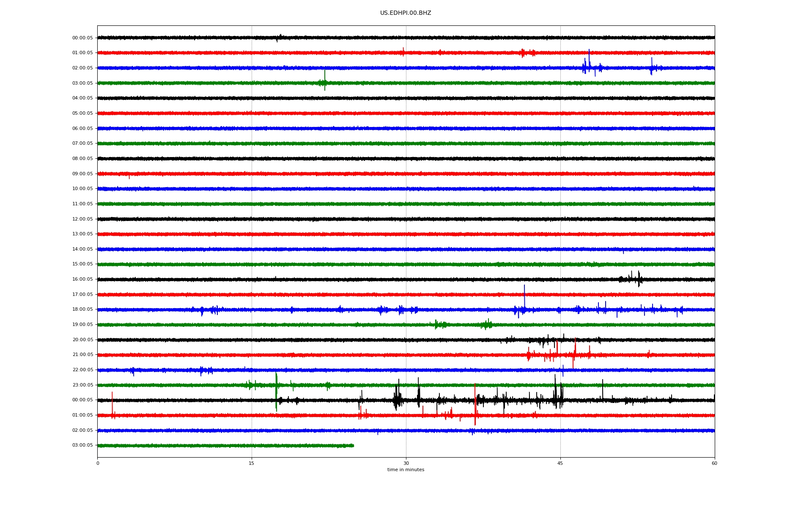Click black burst on 16:00:05 trace
This screenshot has width=812, height=508.
click(633, 279)
